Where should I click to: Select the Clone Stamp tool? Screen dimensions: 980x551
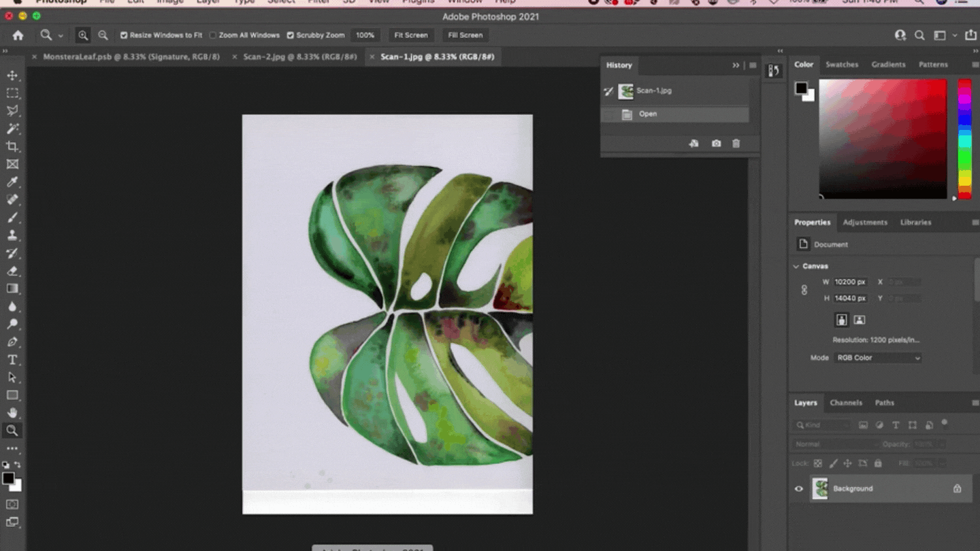12,235
